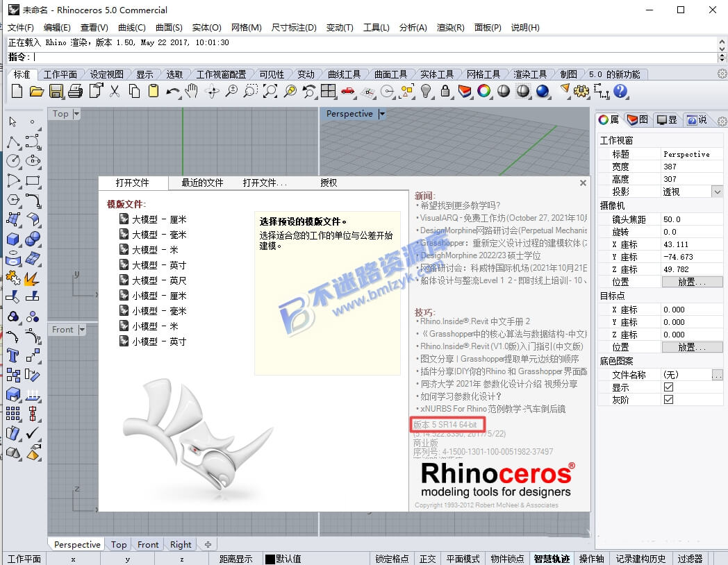
Task: Toggle the 显示 checkbox in 底色图案
Action: coord(668,387)
